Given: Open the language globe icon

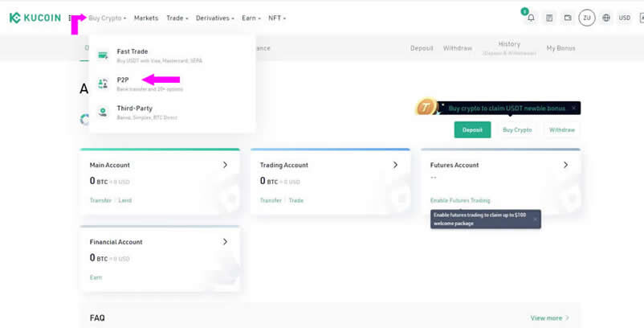Looking at the screenshot, I should click(x=606, y=18).
